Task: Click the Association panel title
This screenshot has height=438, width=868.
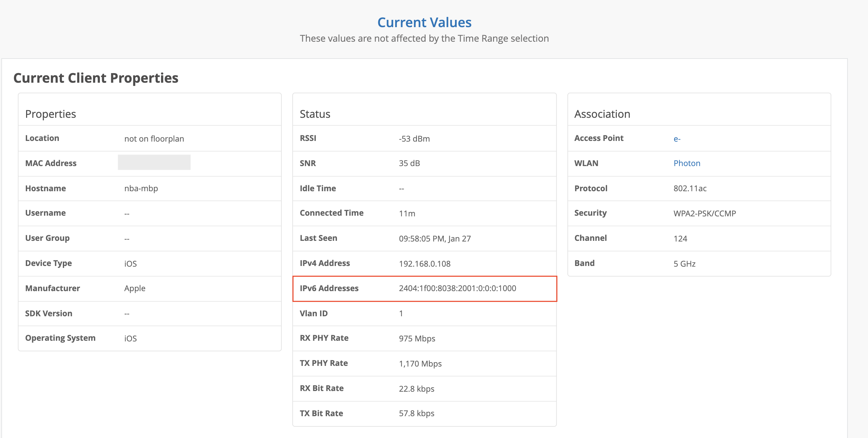Action: 602,114
